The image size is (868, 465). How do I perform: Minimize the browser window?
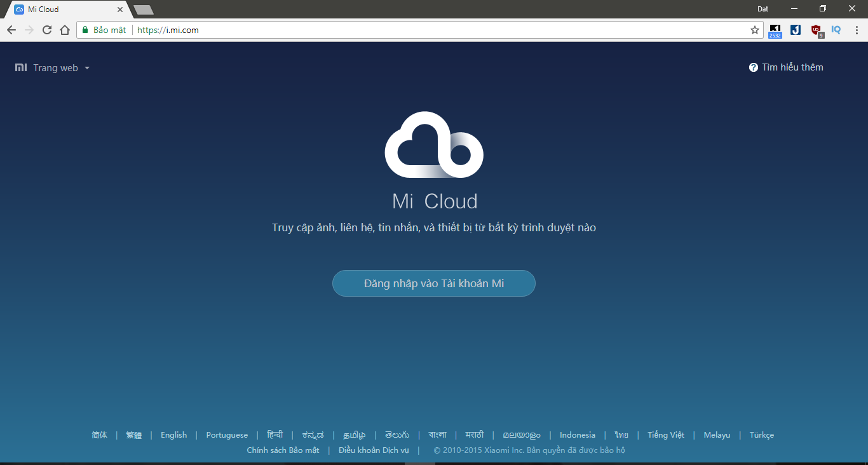click(794, 9)
